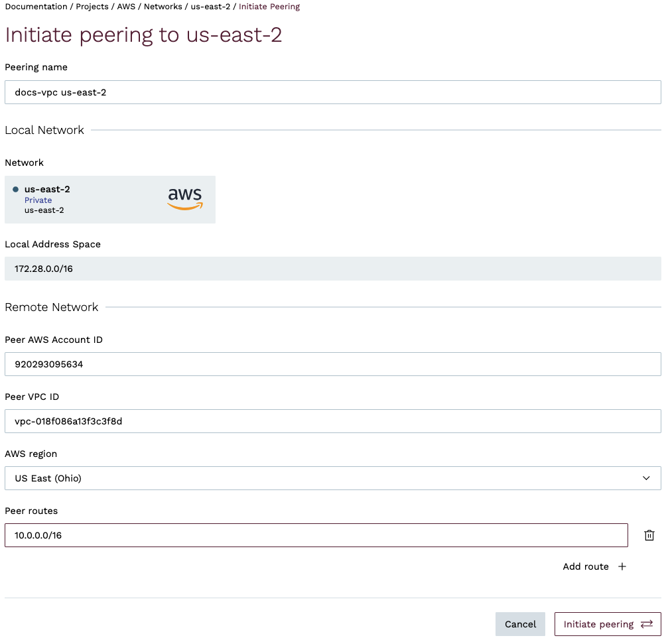Click the Peer VPC ID input
Image resolution: width=666 pixels, height=644 pixels.
332,420
